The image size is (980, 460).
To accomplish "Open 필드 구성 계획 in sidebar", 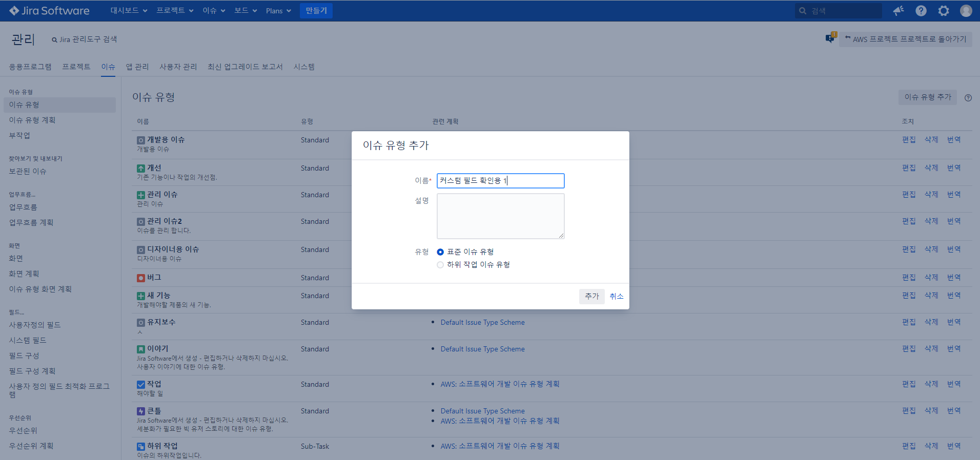I will [x=32, y=371].
